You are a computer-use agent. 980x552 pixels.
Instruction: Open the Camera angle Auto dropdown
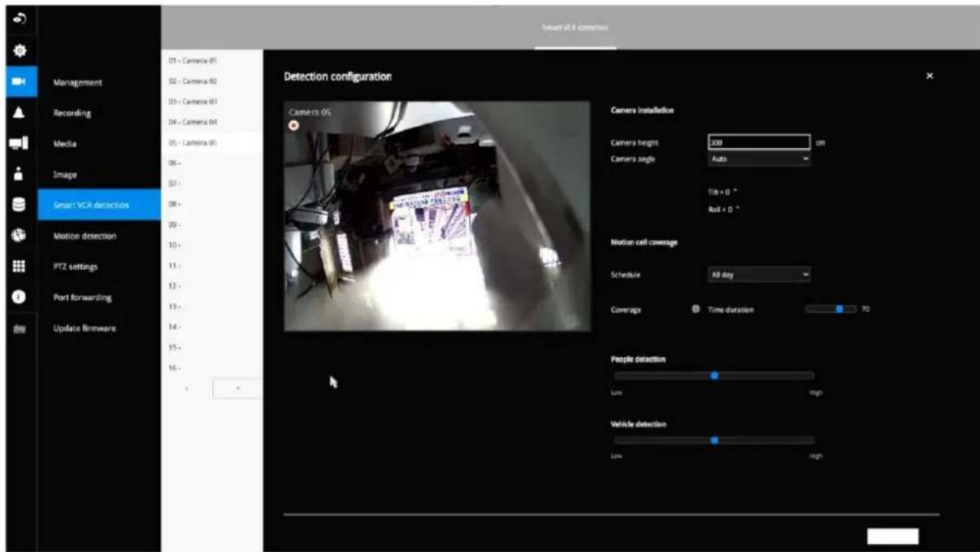pos(759,159)
